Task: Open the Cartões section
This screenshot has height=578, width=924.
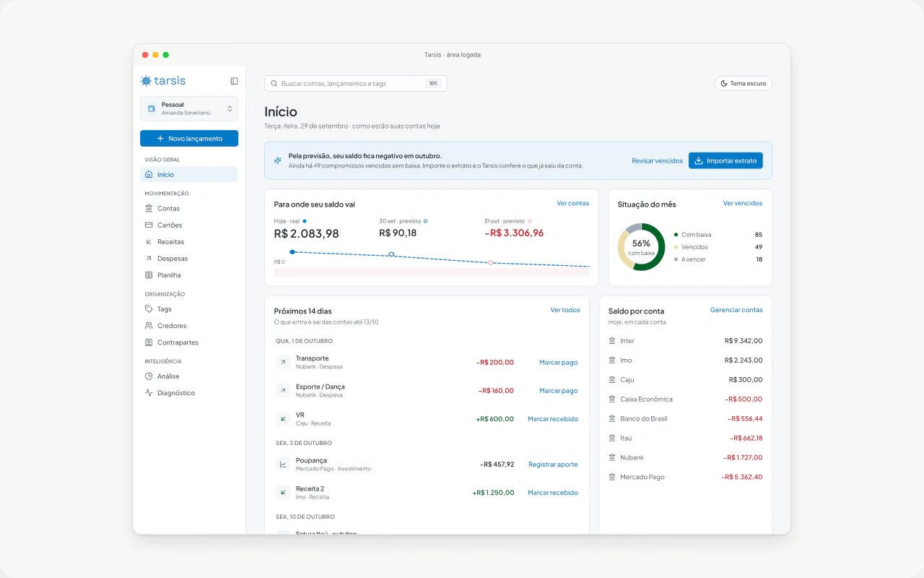Action: [x=189, y=225]
